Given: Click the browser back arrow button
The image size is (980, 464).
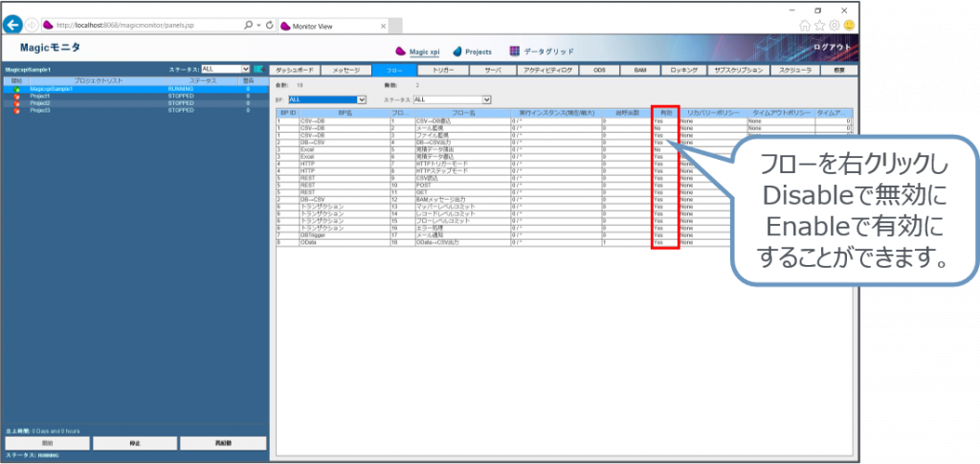Looking at the screenshot, I should [13, 25].
